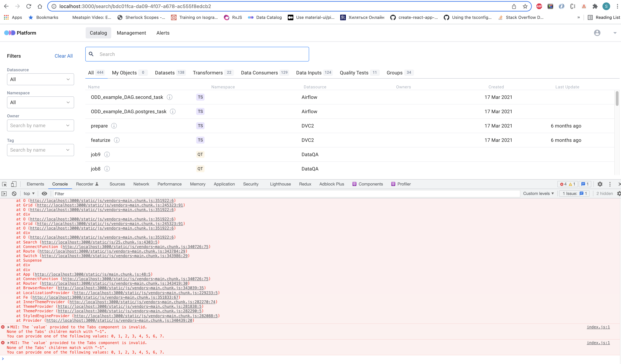The width and height of the screenshot is (621, 364).
Task: Open the Datasource filter dropdown
Action: click(40, 79)
